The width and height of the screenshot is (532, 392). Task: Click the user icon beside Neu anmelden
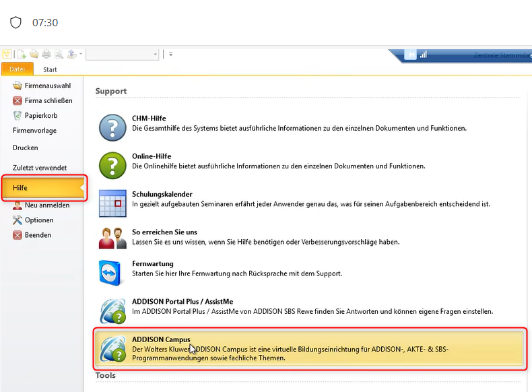[x=18, y=205]
